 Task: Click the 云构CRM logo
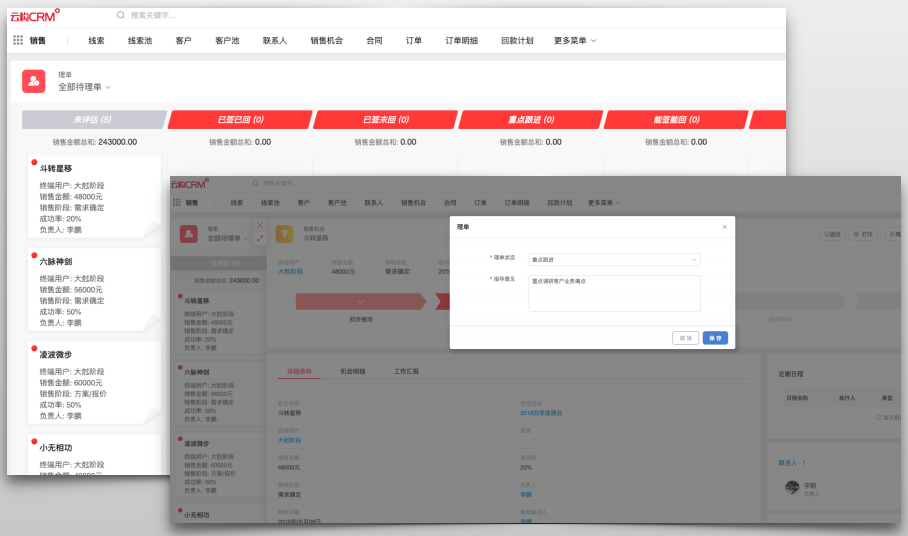click(x=35, y=15)
